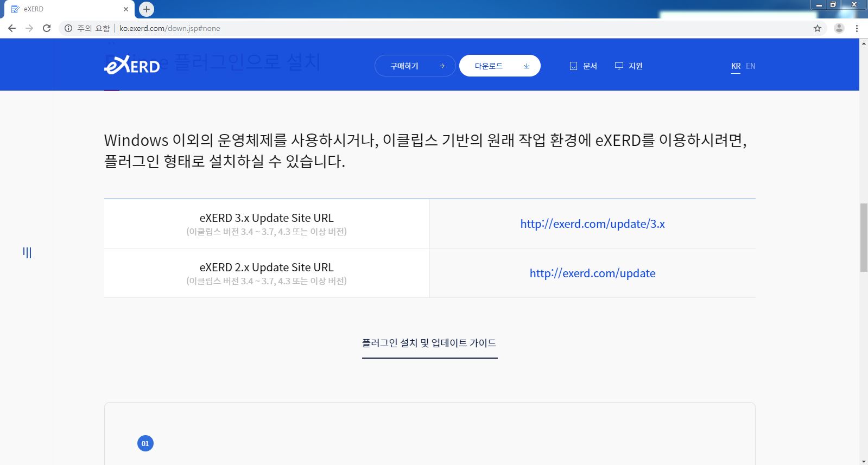Viewport: 868px width, 465px height.
Task: Click the scrollbar up arrow
Action: 864,42
